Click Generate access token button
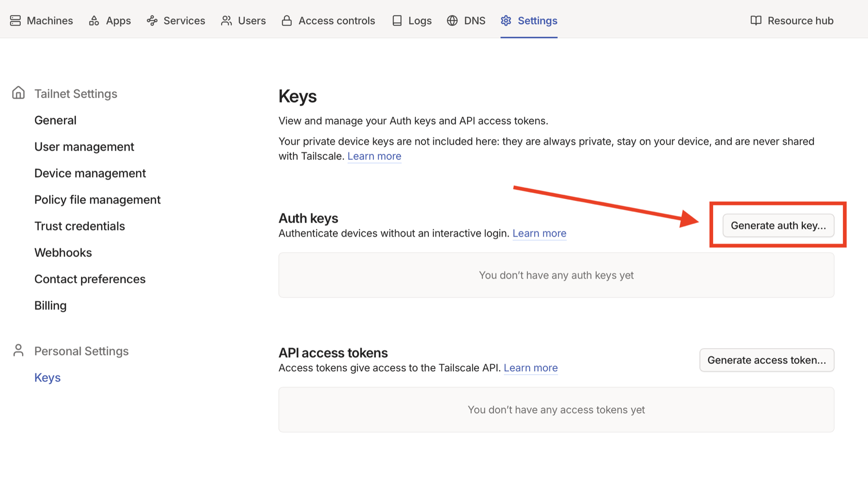 point(766,360)
